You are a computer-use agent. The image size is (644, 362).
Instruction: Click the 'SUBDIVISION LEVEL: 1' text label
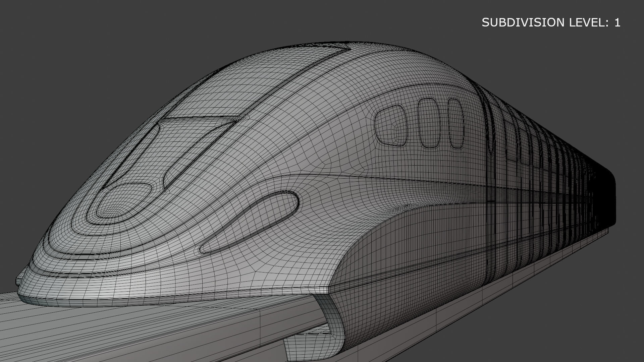click(x=551, y=22)
